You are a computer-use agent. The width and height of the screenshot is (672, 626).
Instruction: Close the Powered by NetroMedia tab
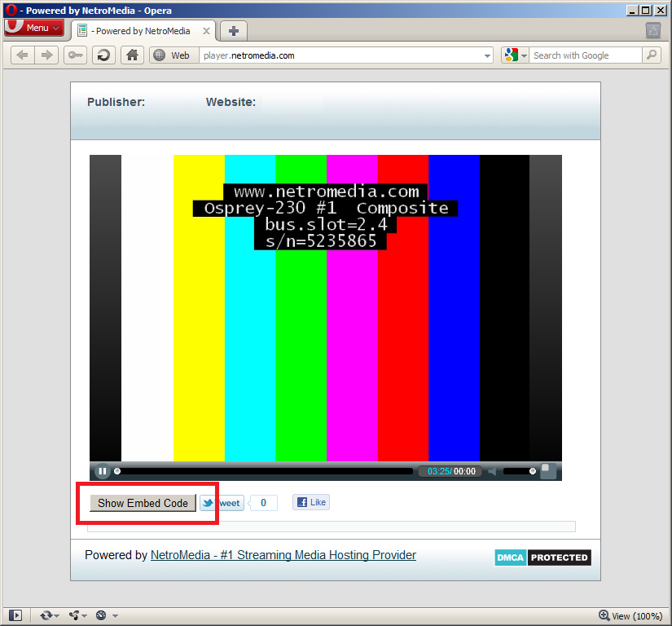point(206,31)
